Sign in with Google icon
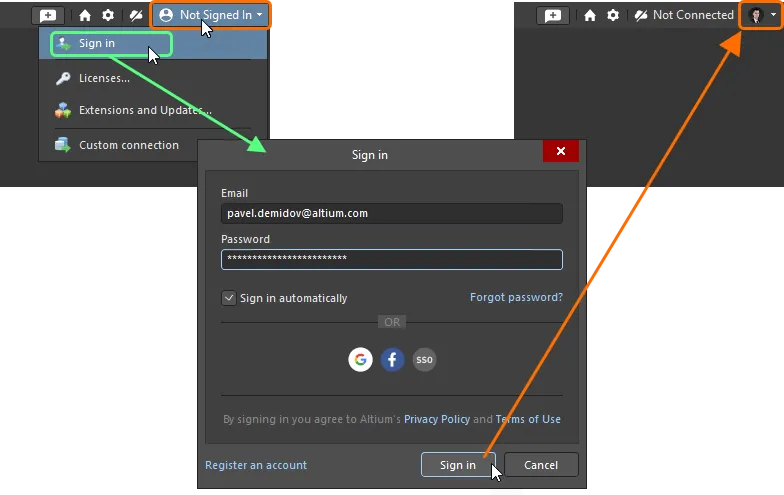The width and height of the screenshot is (784, 495). [360, 360]
